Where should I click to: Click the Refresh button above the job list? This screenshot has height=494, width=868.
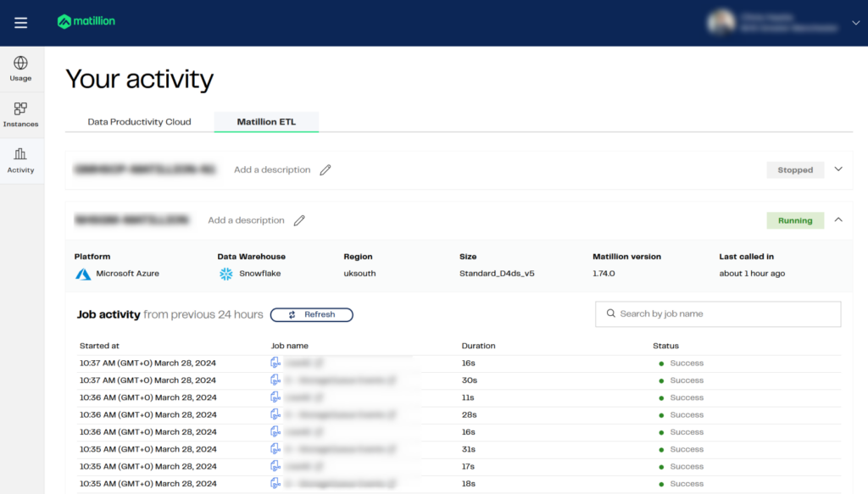(311, 314)
